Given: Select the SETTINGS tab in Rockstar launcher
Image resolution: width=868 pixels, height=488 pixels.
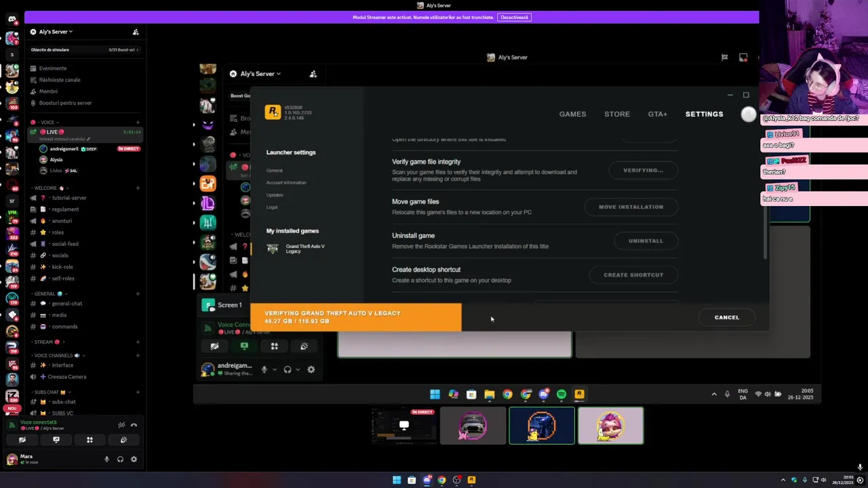Looking at the screenshot, I should tap(704, 114).
